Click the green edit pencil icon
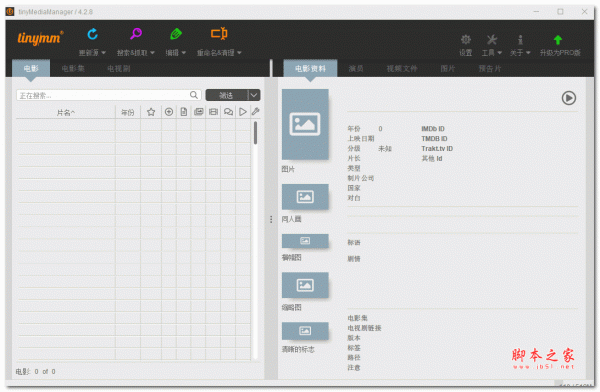 tap(176, 34)
